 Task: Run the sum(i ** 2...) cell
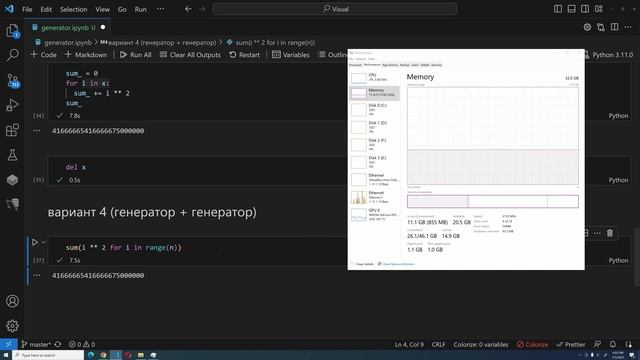click(x=35, y=242)
